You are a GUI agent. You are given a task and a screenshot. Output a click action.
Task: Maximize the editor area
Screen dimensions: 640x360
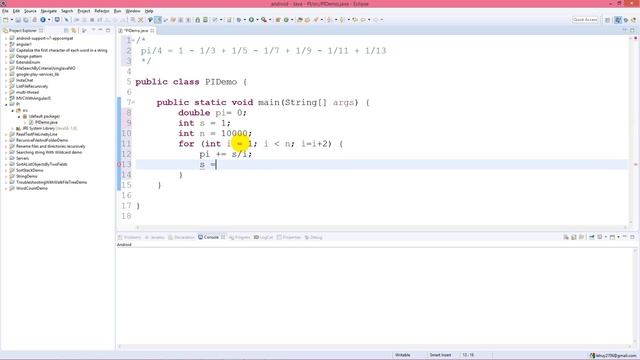632,31
